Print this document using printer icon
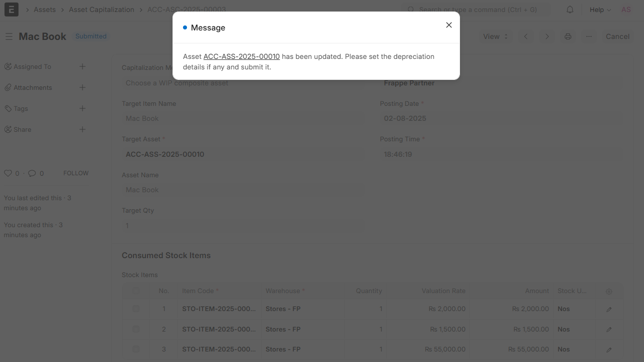Viewport: 644px width, 362px height. [x=567, y=36]
